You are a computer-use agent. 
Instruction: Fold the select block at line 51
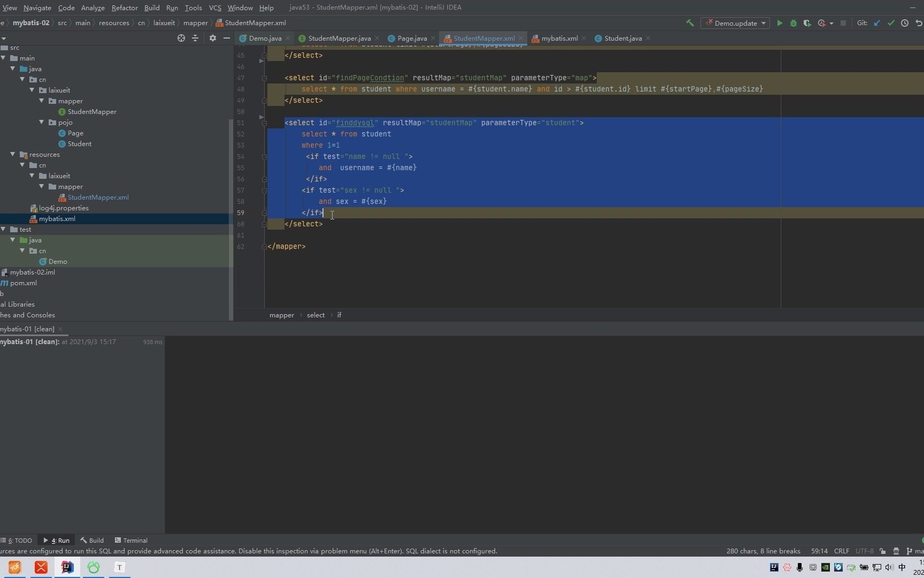pos(264,123)
